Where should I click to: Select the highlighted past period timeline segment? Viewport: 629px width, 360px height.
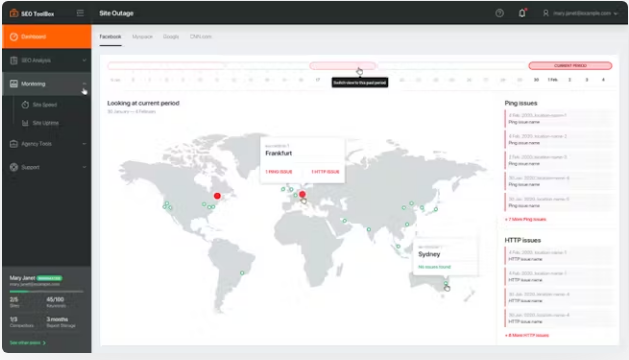pyautogui.click(x=342, y=65)
